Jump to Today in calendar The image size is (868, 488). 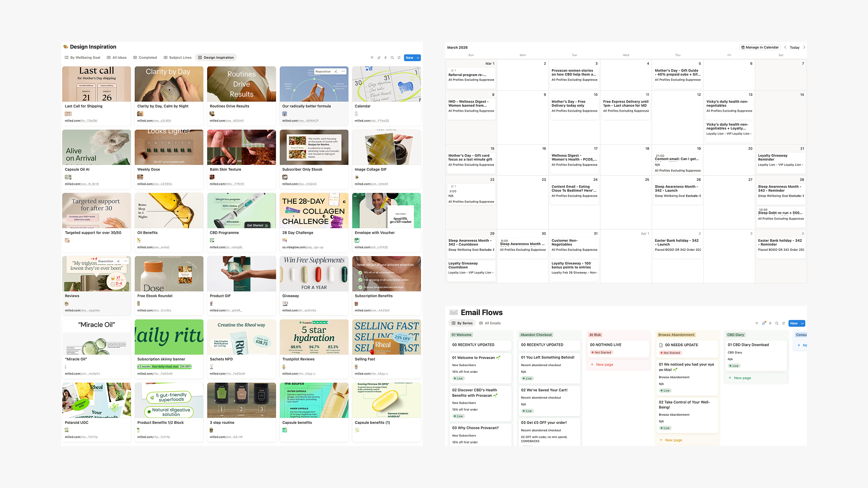(x=794, y=47)
